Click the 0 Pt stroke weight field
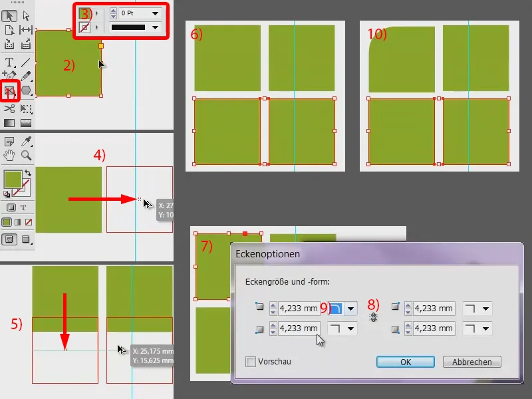The width and height of the screenshot is (532, 399). (134, 13)
